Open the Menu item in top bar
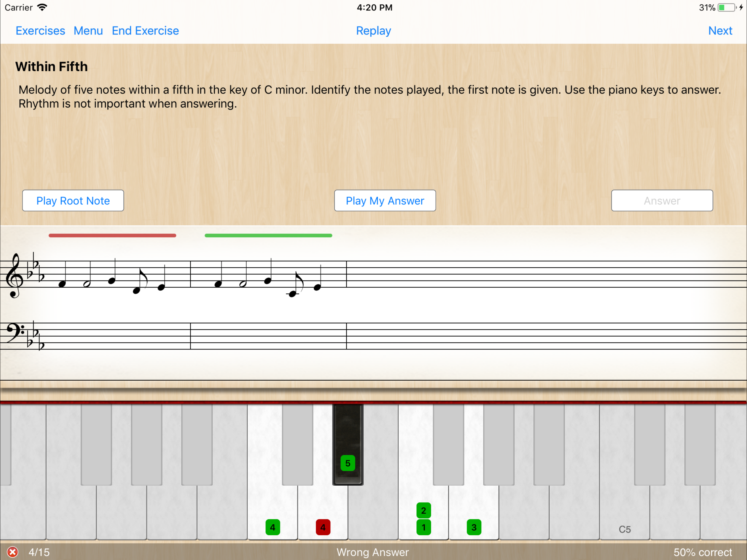This screenshot has width=747, height=560. click(88, 31)
